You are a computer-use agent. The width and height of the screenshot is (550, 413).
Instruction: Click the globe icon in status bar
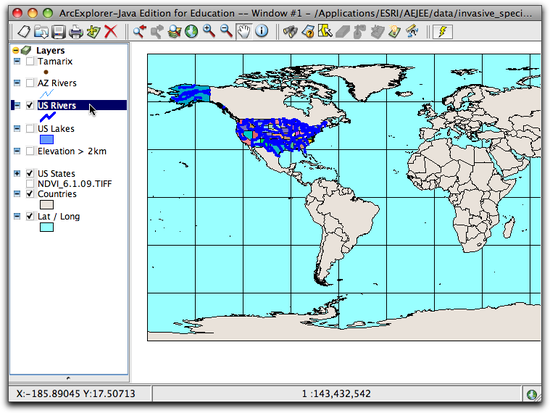pos(532,394)
